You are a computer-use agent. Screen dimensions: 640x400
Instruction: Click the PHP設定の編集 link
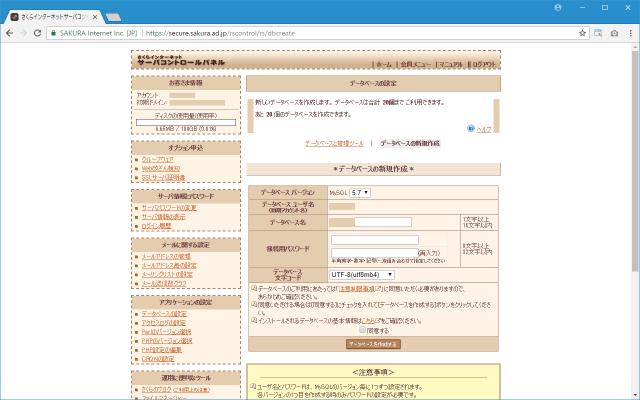click(162, 350)
